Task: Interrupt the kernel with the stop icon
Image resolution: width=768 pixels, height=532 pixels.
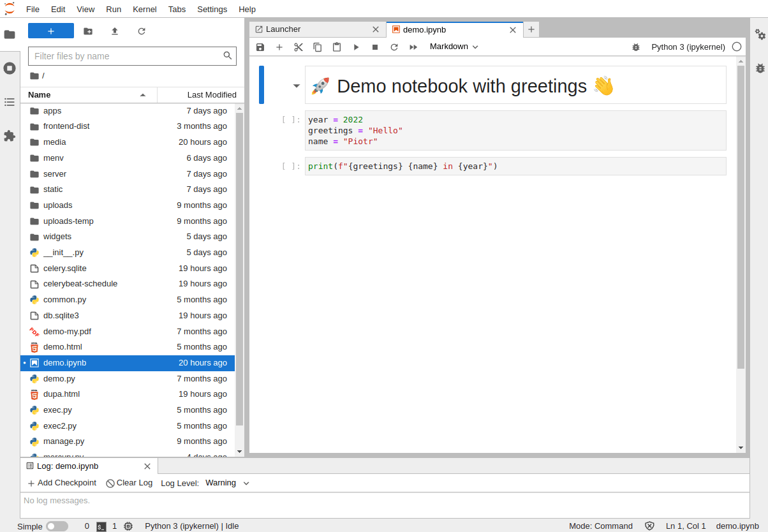Action: click(375, 47)
